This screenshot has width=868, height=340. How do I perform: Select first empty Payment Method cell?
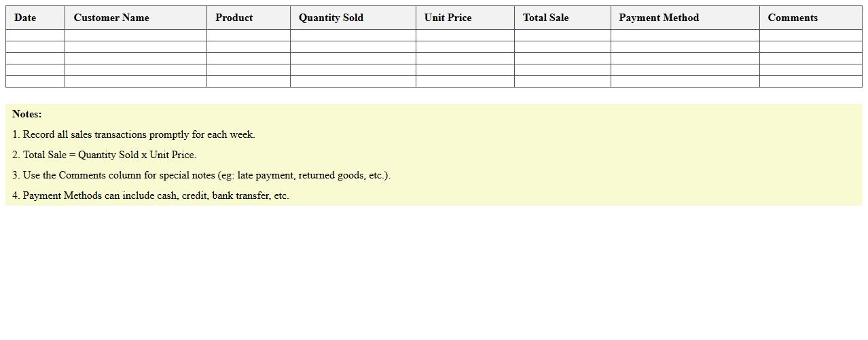pyautogui.click(x=685, y=35)
